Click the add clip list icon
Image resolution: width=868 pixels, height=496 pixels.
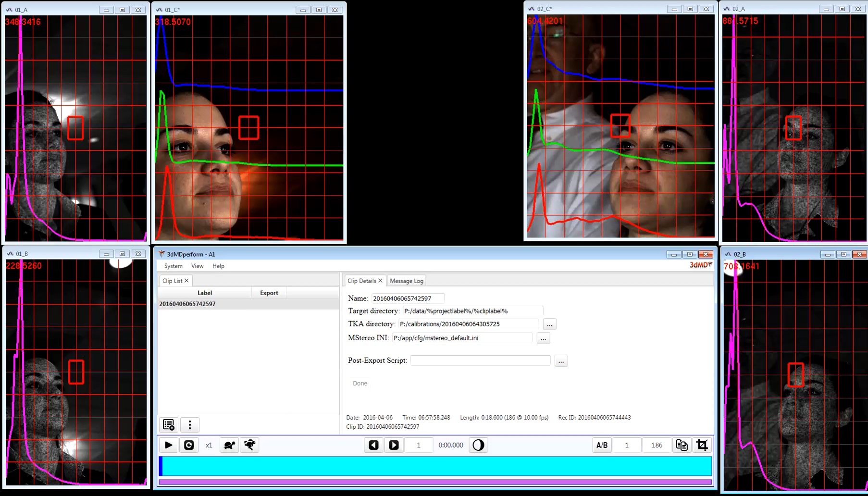point(169,425)
